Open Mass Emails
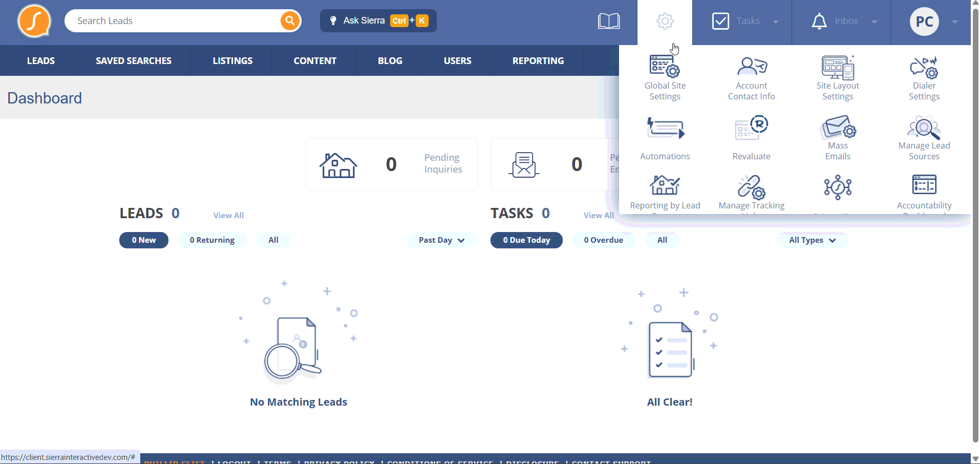 point(838,138)
